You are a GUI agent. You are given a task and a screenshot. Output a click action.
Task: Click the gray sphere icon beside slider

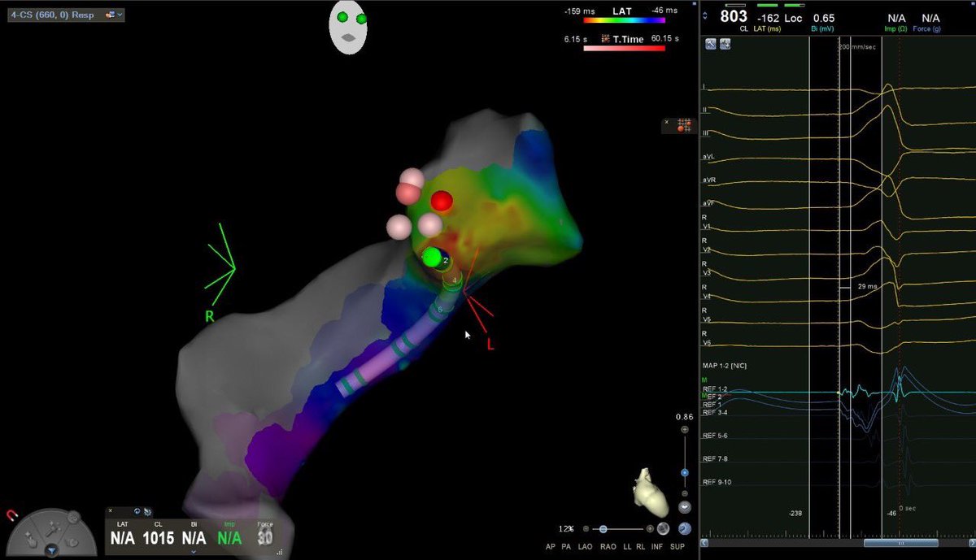tap(664, 528)
